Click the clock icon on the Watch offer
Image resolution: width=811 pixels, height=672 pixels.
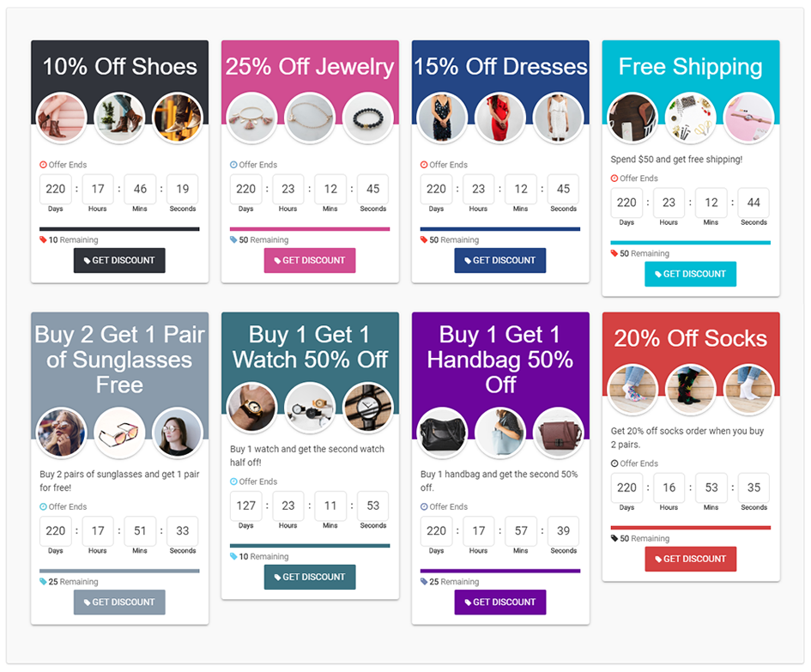[x=234, y=482]
